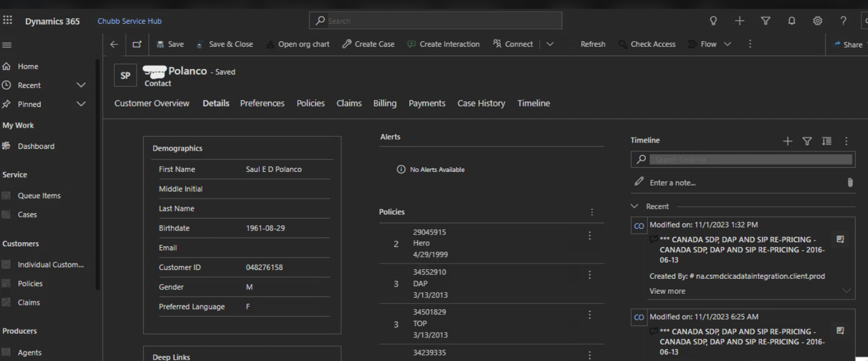The image size is (868, 361).
Task: Switch to the Policies tab
Action: pyautogui.click(x=310, y=103)
